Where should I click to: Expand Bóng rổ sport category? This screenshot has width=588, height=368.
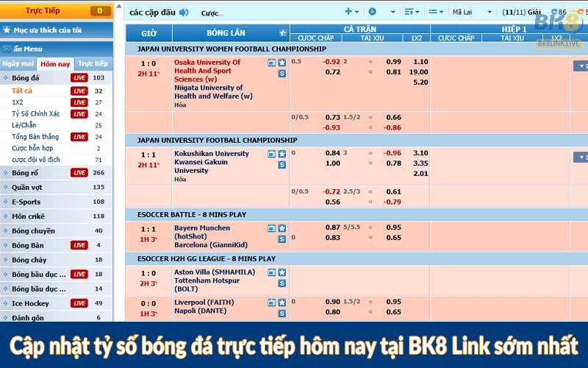coord(57,173)
